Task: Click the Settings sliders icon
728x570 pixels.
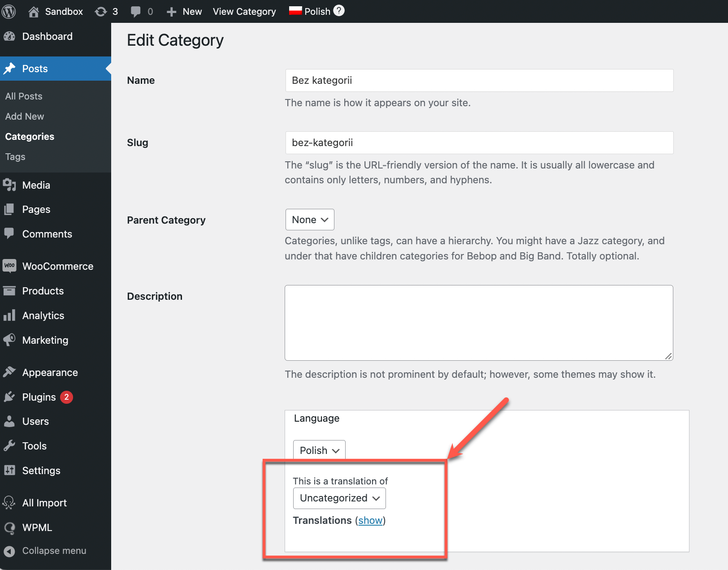Action: tap(9, 470)
